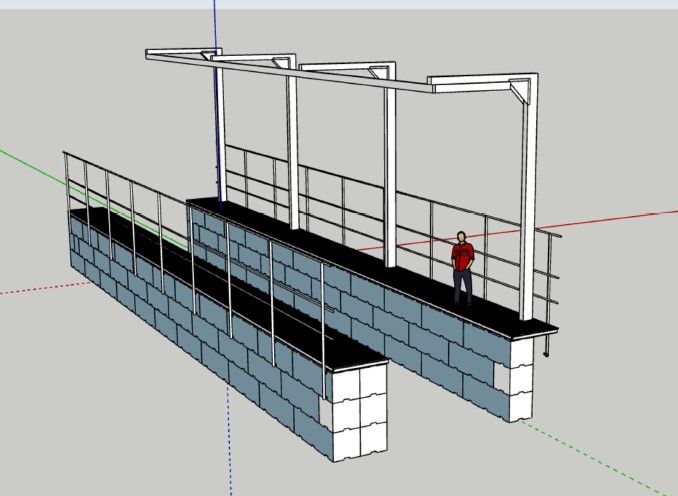Click the solid blue vertical axis line

click(215, 25)
